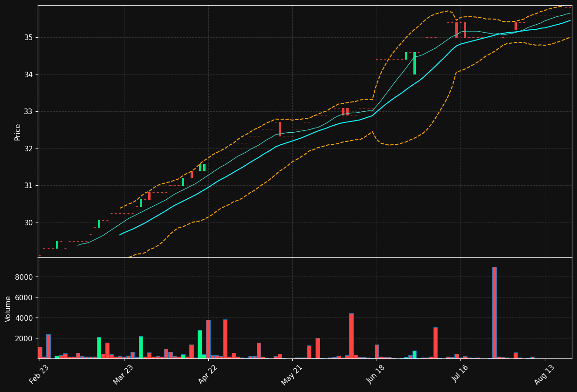The width and height of the screenshot is (577, 392).
Task: Select the volume bar reaching about 4400
Action: pos(351,336)
